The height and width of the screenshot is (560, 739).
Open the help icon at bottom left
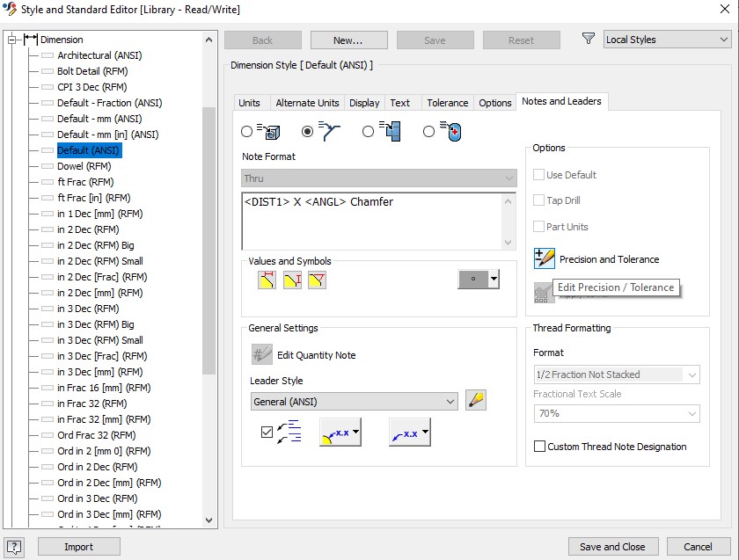tap(14, 547)
